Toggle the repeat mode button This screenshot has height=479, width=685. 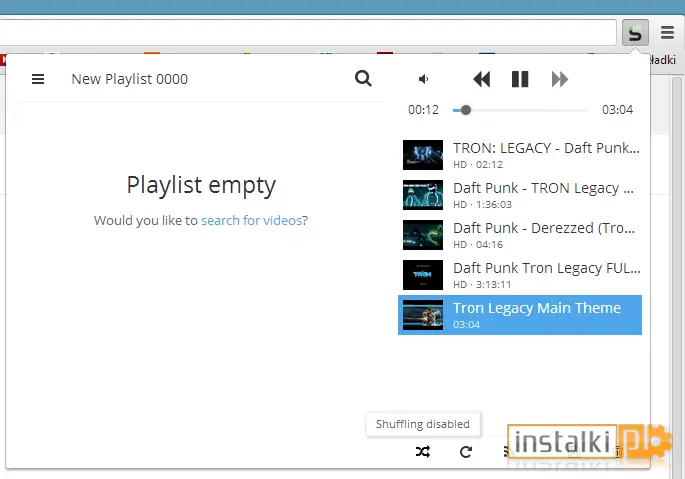click(x=466, y=451)
